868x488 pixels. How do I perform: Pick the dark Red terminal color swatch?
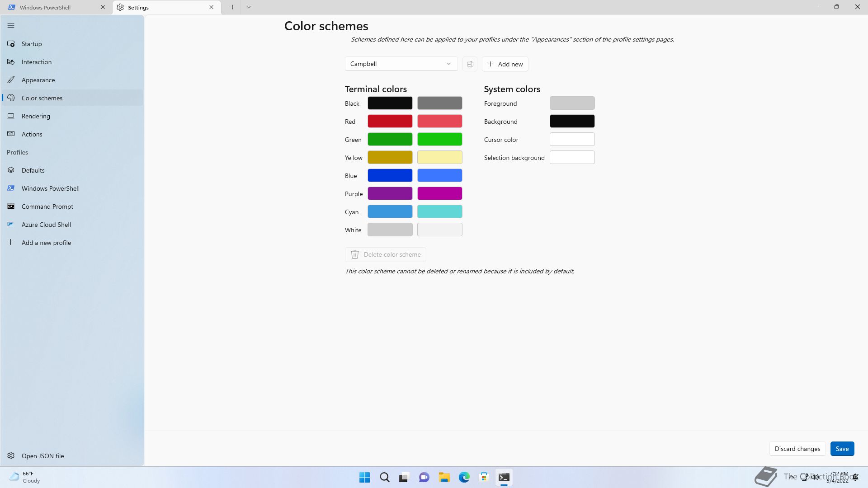click(x=390, y=121)
